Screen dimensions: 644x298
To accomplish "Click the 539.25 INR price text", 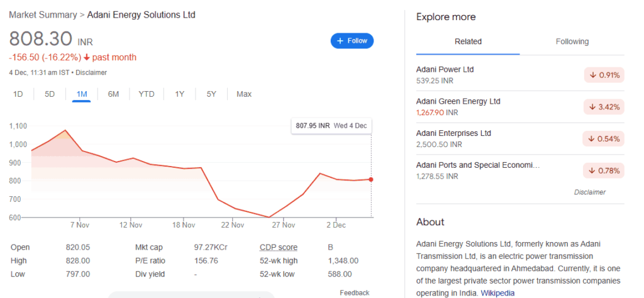I will click(435, 81).
